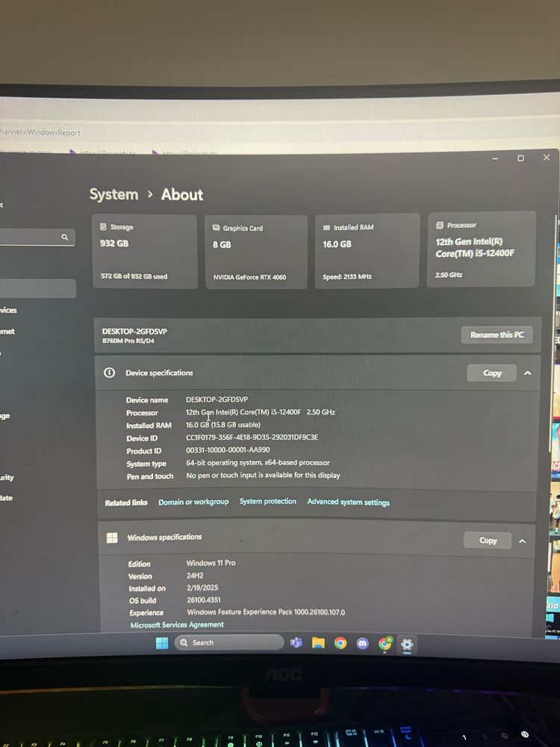Select the Installed RAM card
Screen dimensions: 560x747
(367, 251)
